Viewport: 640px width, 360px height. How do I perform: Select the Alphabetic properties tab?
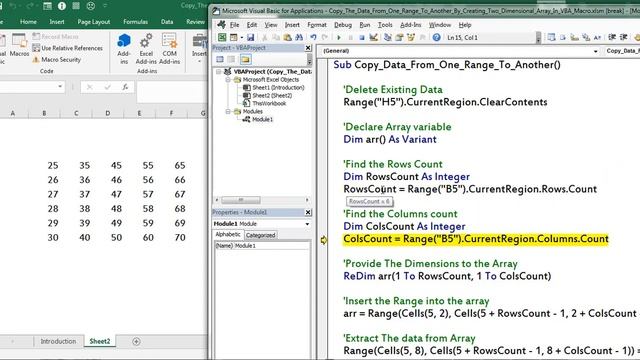228,235
